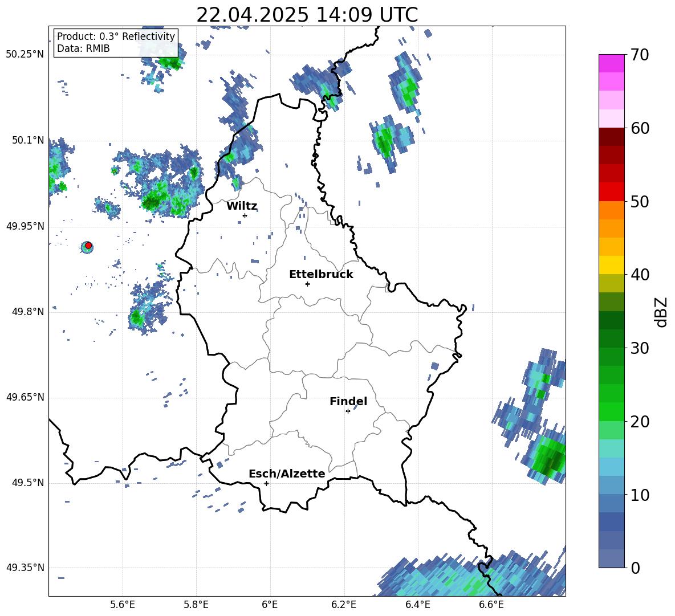Click the magenta top swatch of colorbar
675x616 pixels.
(611, 63)
